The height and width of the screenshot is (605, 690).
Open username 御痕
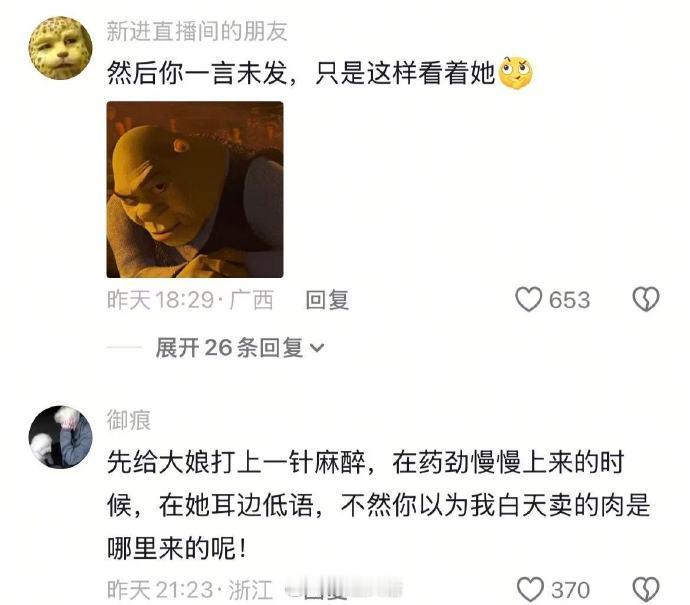point(128,420)
